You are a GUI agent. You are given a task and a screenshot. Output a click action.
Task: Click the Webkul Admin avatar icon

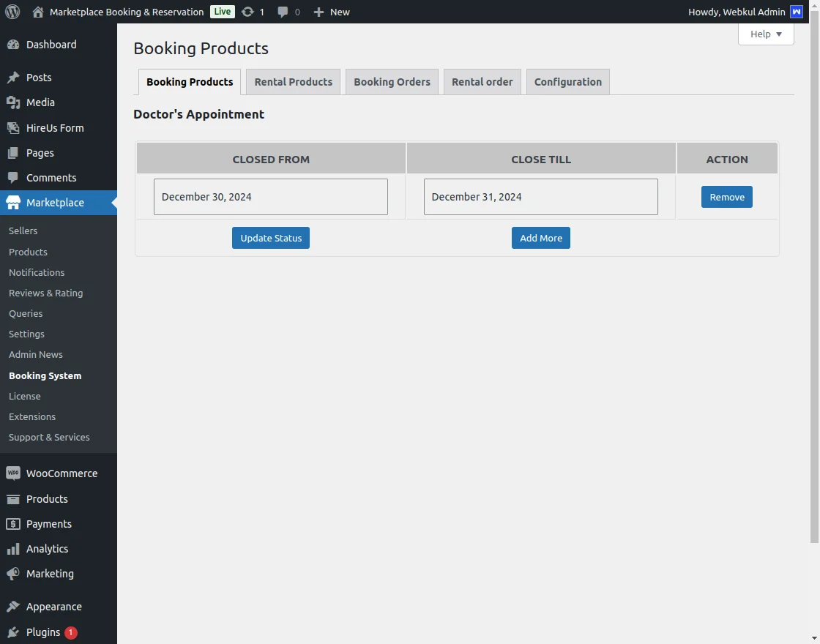click(x=797, y=12)
